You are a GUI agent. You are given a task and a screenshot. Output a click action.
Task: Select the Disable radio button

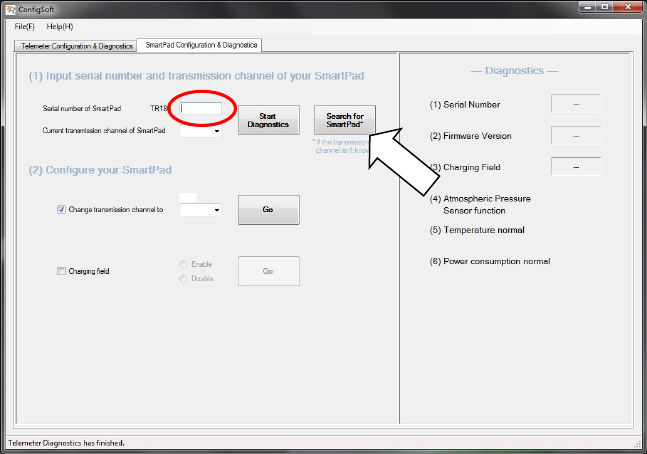[x=183, y=279]
